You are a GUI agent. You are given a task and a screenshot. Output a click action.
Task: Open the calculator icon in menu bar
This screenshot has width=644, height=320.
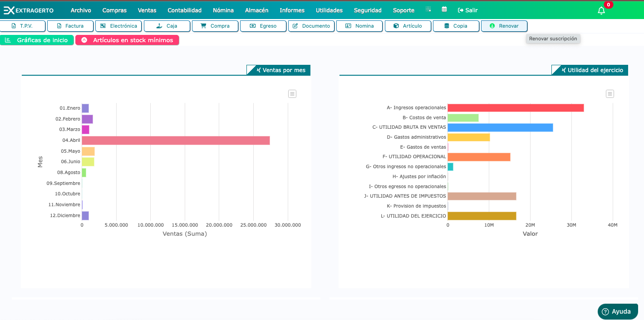tap(428, 10)
